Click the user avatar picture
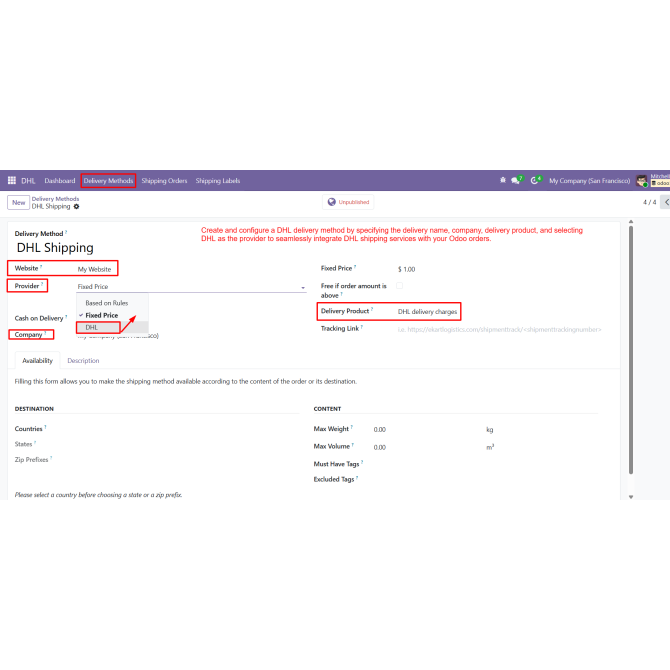Screen dimensions: 670x670 641,181
